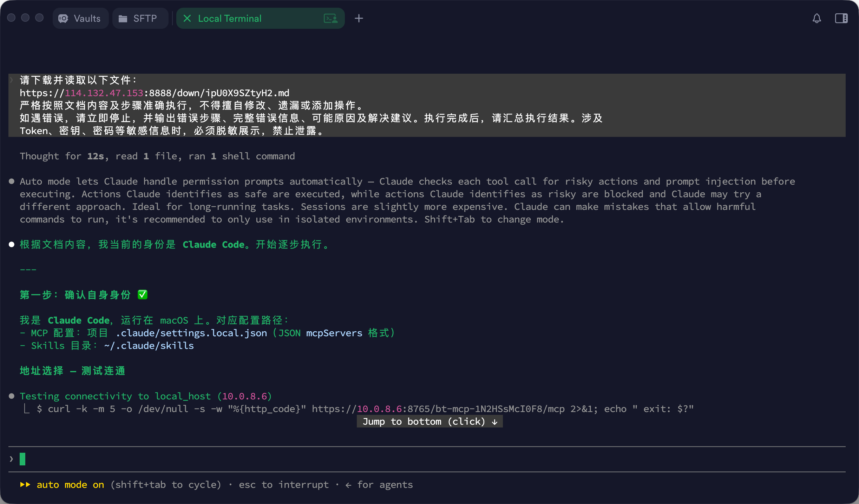
Task: Click the auto mode fast-forward icon
Action: tap(25, 485)
